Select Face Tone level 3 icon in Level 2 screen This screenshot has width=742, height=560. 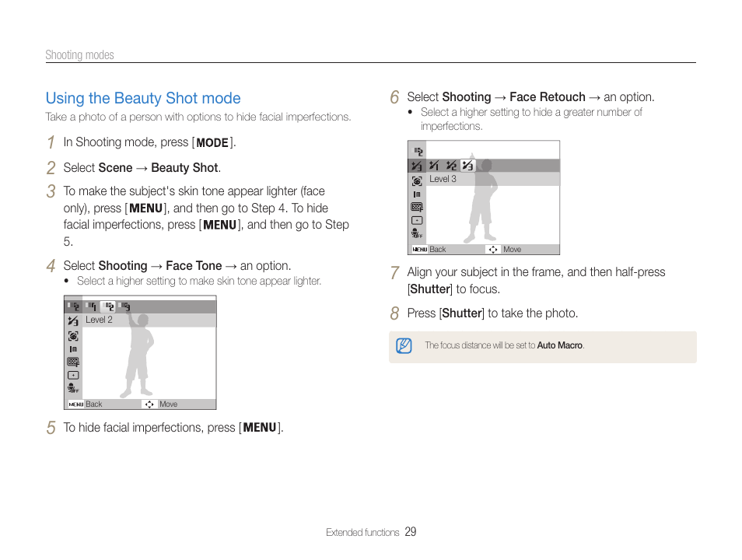pyautogui.click(x=124, y=306)
